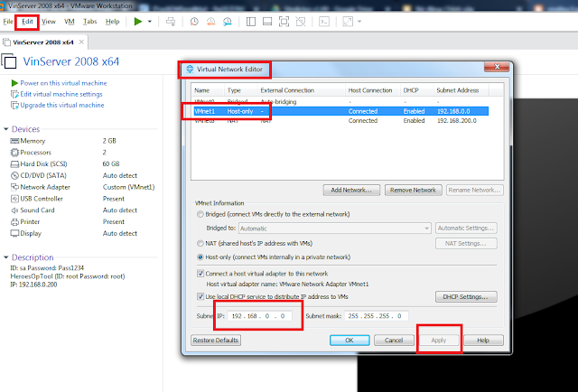Viewport: 578px width, 392px height.
Task: Select the 192.168.200.0 NAT network row
Action: (341, 121)
